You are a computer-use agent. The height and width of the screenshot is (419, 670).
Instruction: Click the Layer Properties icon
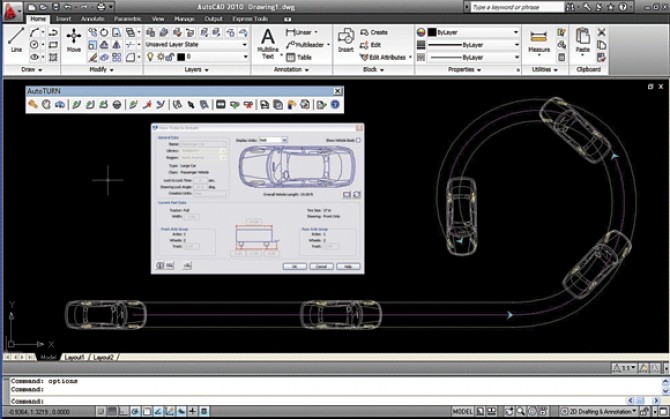click(150, 32)
